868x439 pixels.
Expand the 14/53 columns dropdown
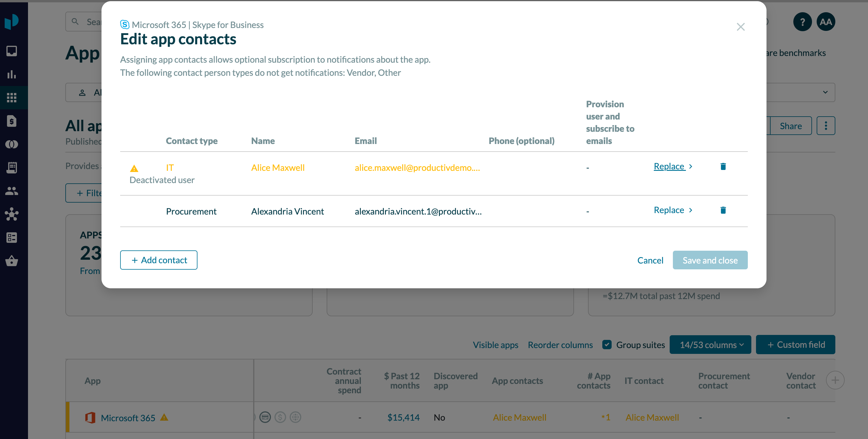(710, 344)
